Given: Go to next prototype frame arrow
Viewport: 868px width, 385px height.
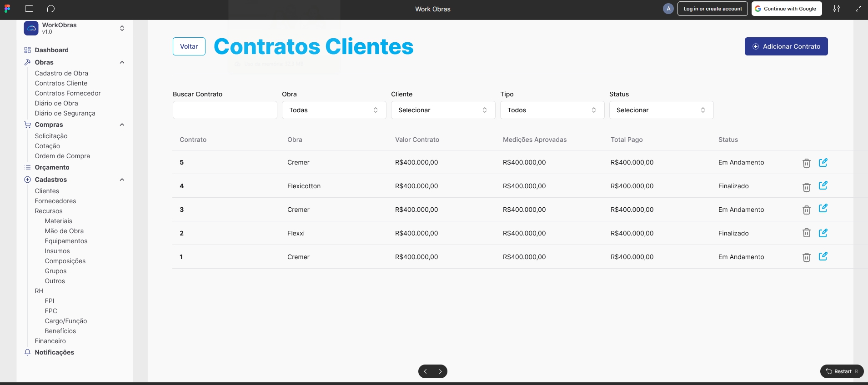Looking at the screenshot, I should point(440,371).
